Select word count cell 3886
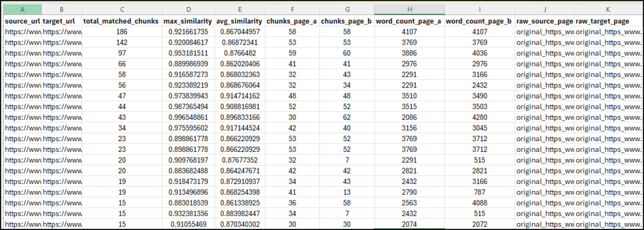Viewport: 644px width, 230px height. 409,53
